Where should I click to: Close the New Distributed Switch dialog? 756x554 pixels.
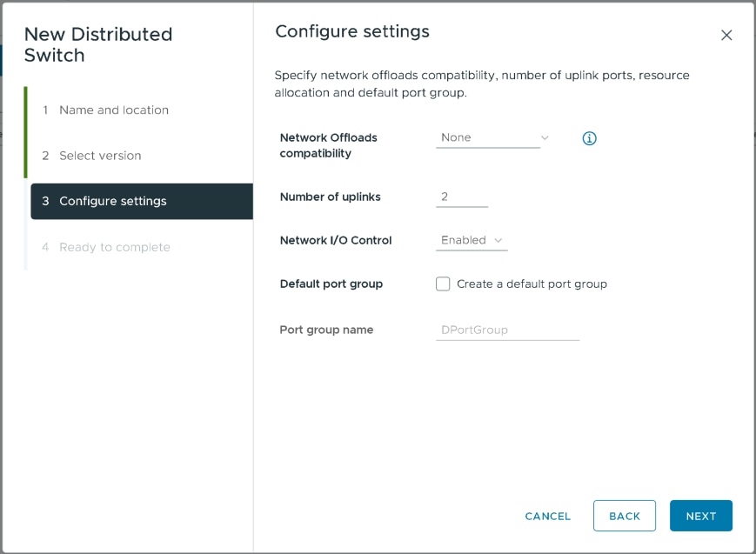click(x=726, y=35)
